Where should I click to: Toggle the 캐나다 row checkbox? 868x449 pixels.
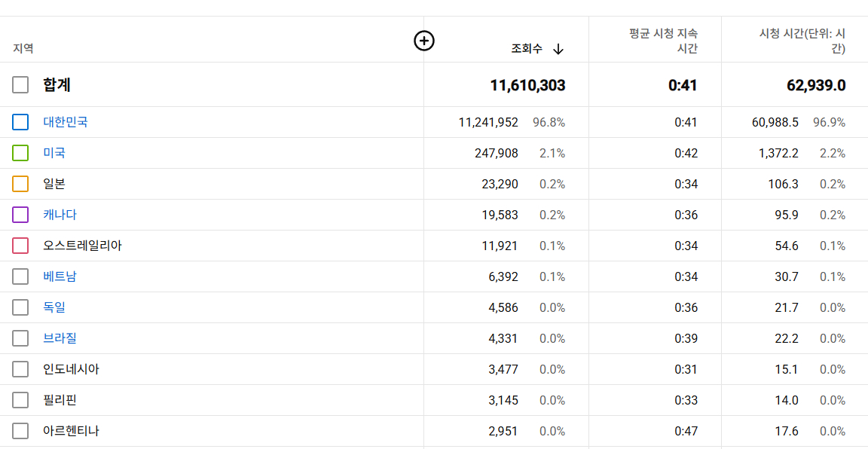tap(20, 215)
